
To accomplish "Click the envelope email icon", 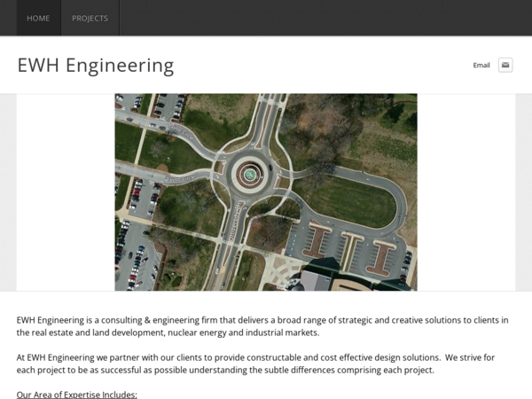I will coord(505,65).
